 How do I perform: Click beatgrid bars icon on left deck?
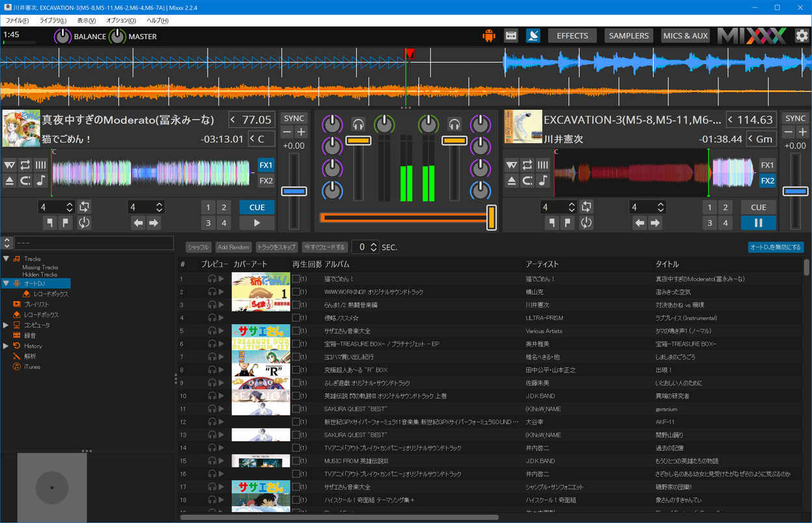coord(41,165)
